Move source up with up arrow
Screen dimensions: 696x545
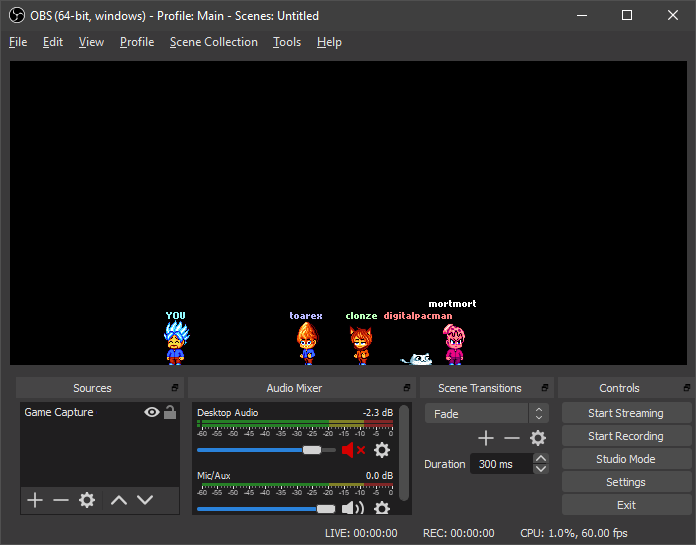(x=119, y=500)
